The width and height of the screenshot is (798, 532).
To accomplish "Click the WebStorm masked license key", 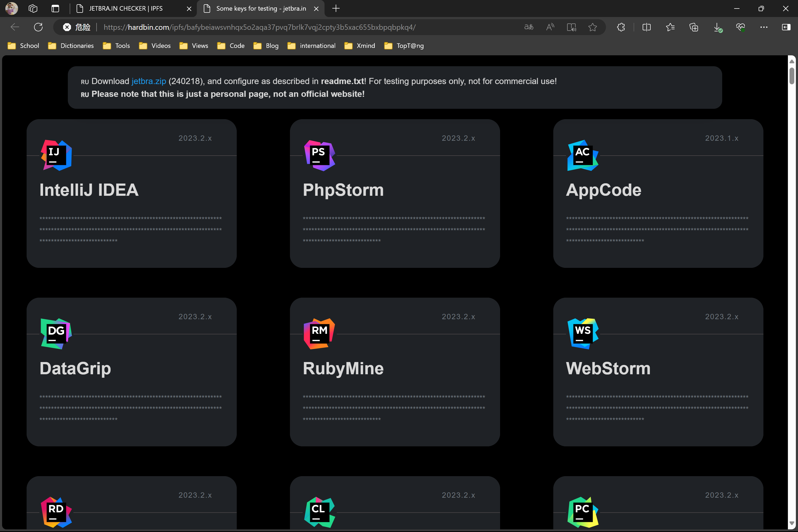I will click(x=657, y=408).
